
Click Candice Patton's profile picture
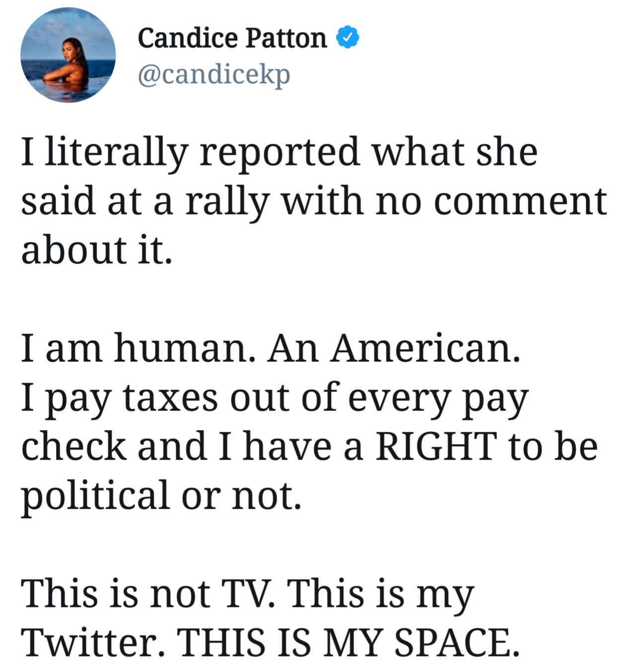[68, 55]
